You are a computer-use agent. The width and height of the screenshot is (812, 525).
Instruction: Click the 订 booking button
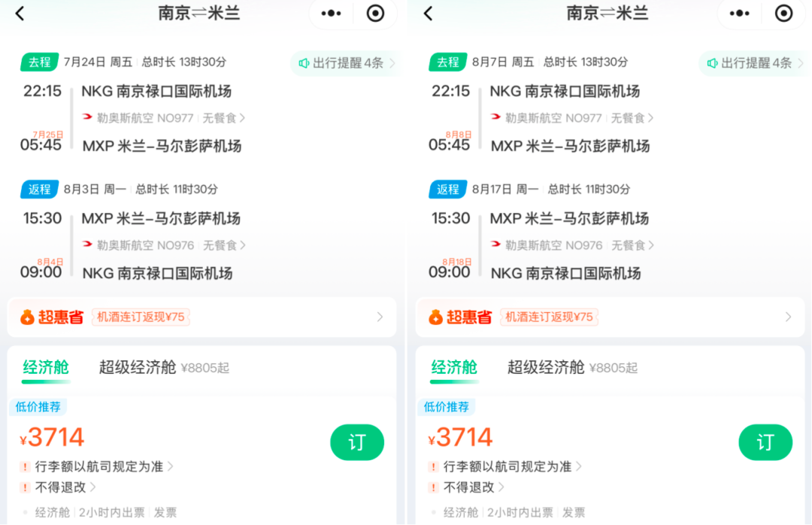tap(357, 442)
